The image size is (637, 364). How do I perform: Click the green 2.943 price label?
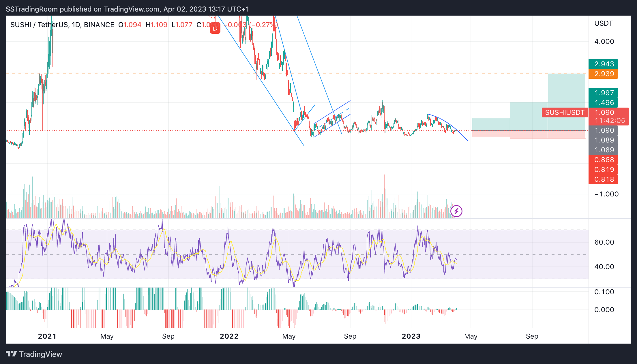(x=603, y=64)
